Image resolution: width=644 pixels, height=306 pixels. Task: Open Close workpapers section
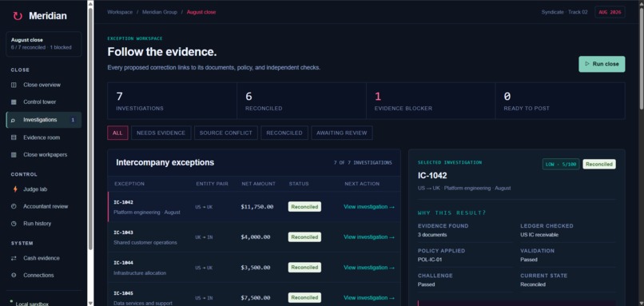click(x=43, y=155)
